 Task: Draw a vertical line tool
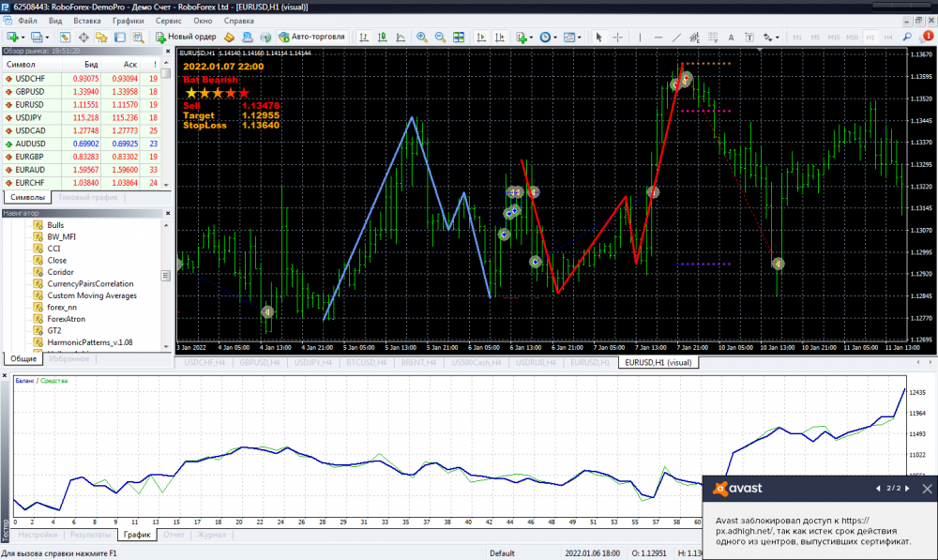tap(640, 38)
